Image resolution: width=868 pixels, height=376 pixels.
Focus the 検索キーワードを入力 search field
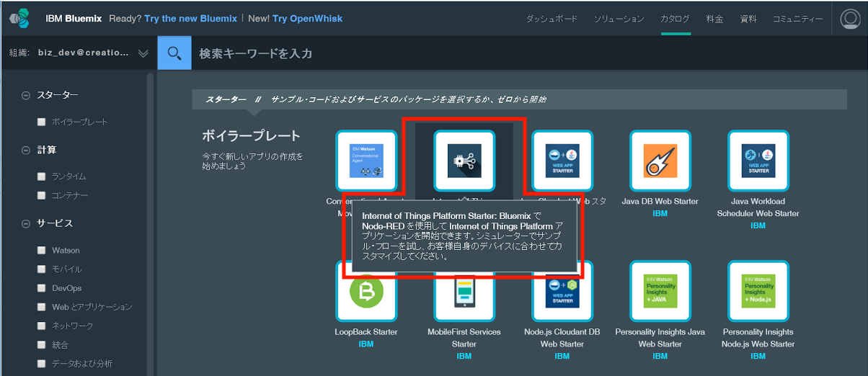(x=530, y=53)
